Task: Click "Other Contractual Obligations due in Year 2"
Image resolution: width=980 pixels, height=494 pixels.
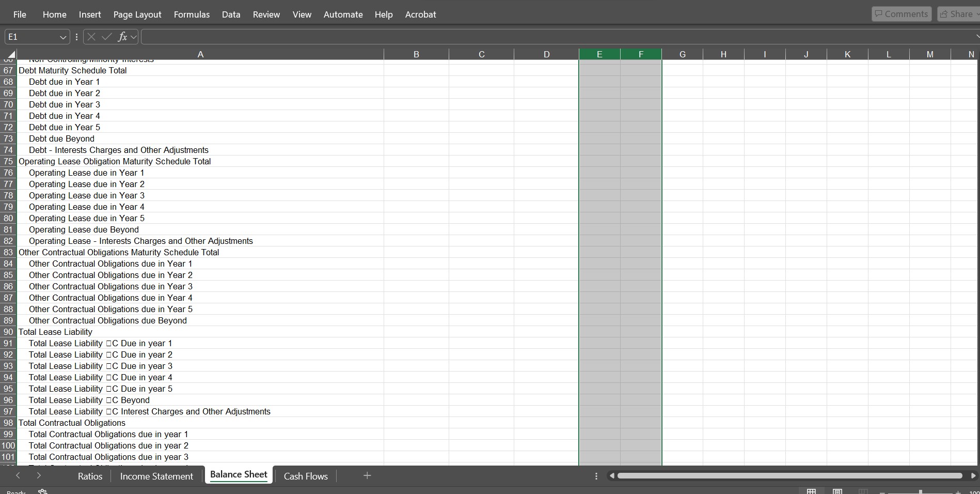Action: (x=200, y=275)
